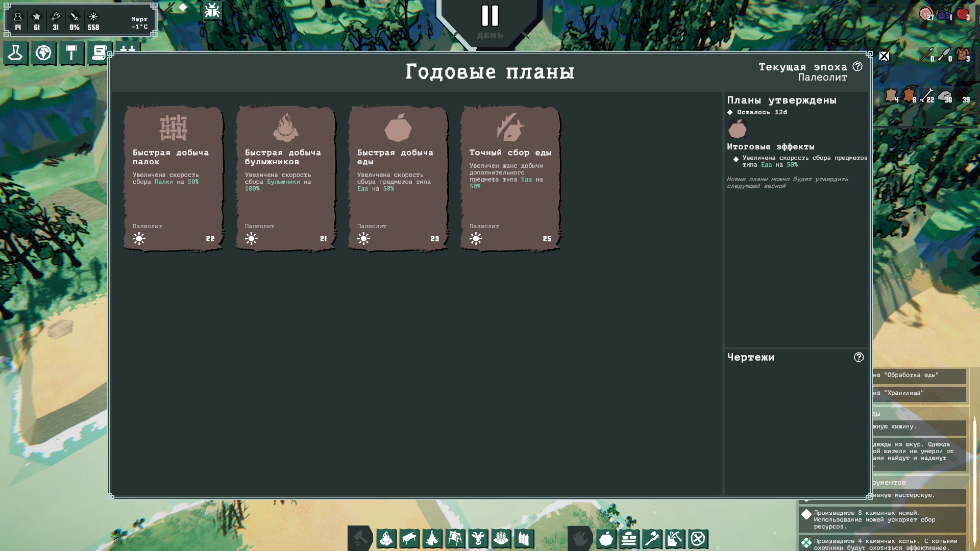The width and height of the screenshot is (980, 551).
Task: Select the campfire build icon
Action: pyautogui.click(x=386, y=538)
